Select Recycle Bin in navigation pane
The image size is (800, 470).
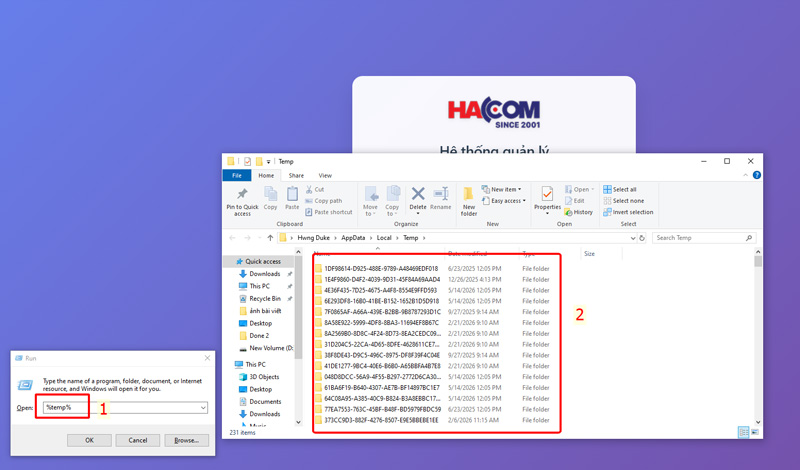(x=261, y=299)
